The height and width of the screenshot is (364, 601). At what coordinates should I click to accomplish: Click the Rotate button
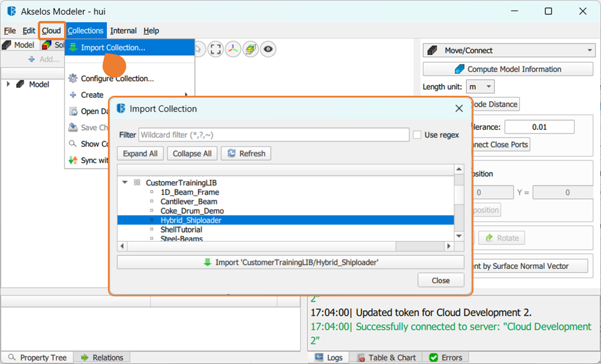[502, 238]
